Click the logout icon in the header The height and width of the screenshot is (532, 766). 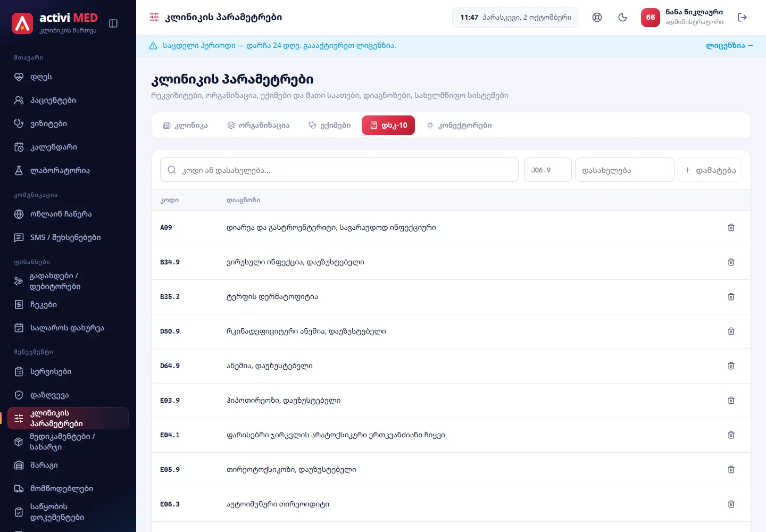coord(743,18)
